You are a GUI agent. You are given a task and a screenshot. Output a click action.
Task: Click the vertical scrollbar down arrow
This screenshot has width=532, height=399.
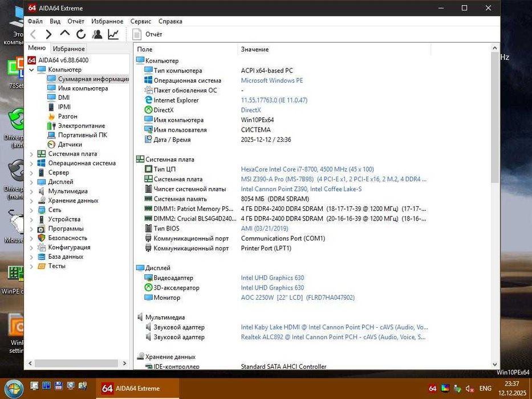495,364
